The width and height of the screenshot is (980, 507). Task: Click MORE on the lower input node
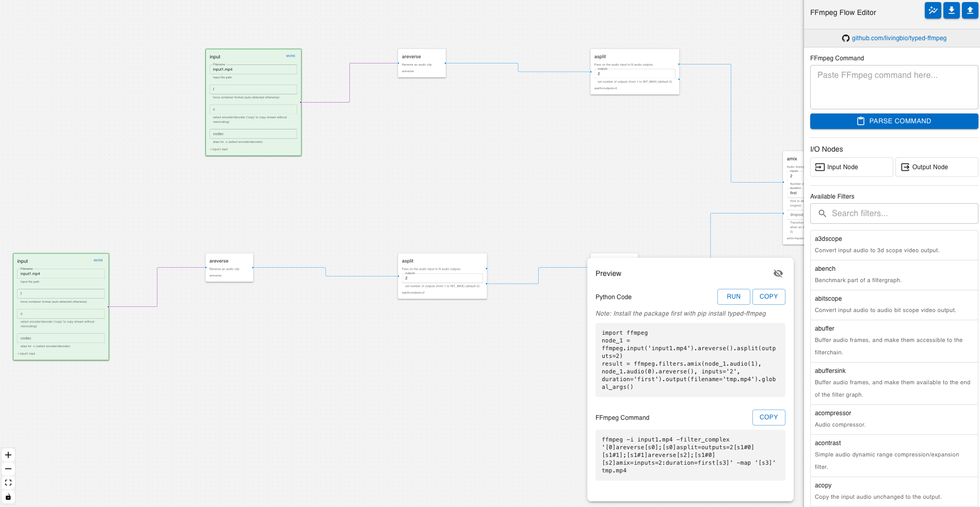coord(99,260)
